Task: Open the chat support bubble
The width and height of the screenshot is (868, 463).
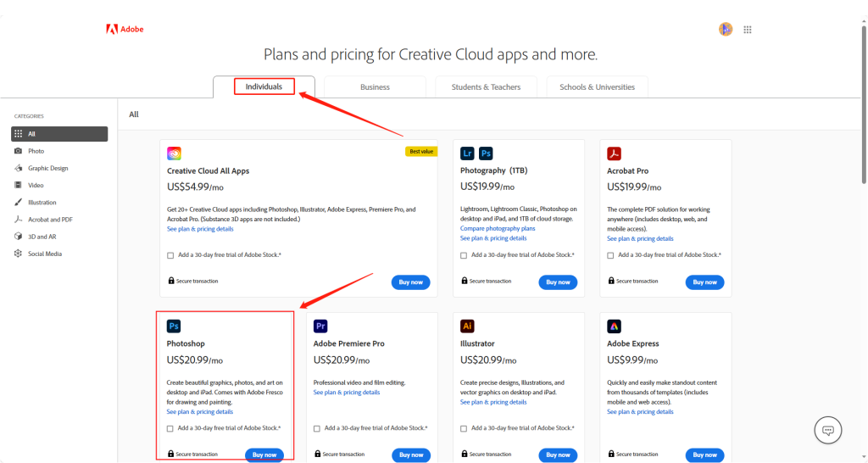Action: 827,430
